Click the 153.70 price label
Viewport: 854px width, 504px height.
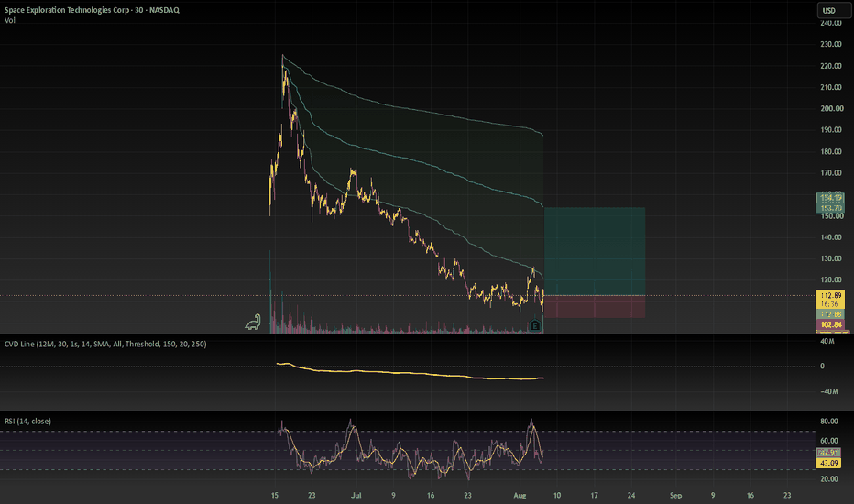(830, 208)
